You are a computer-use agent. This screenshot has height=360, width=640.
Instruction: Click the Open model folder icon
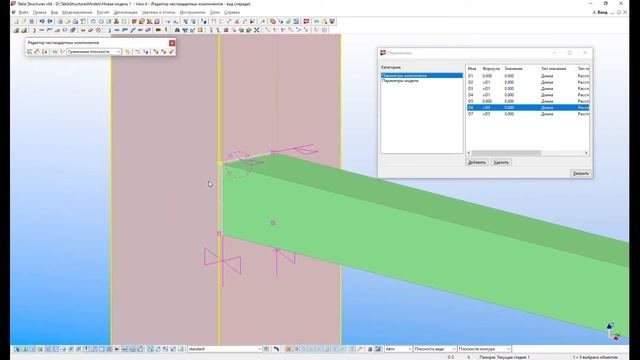coord(24,21)
